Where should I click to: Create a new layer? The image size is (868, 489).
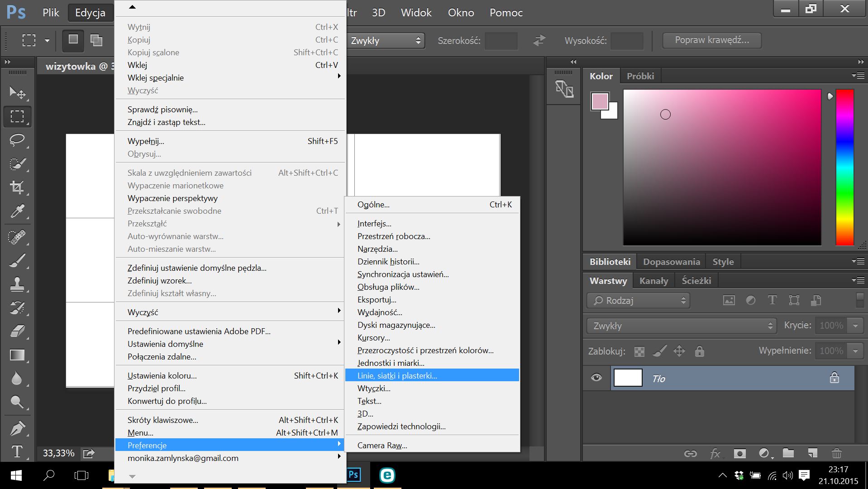(812, 453)
